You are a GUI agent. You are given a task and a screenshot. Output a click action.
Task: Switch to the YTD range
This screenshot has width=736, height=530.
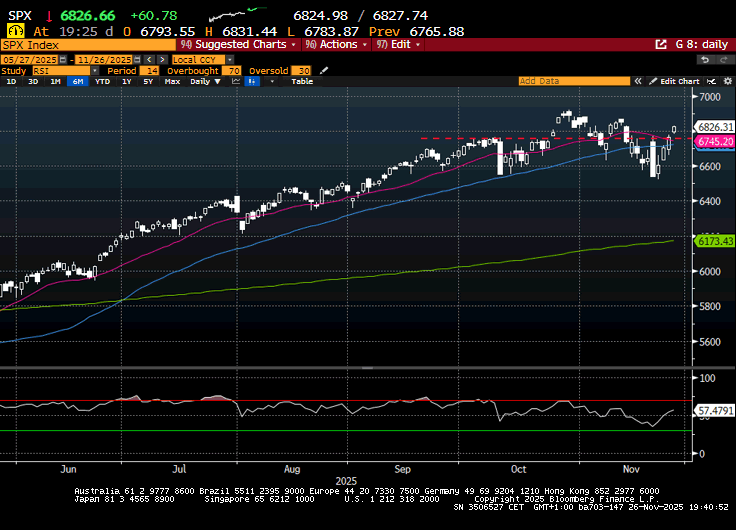click(101, 81)
